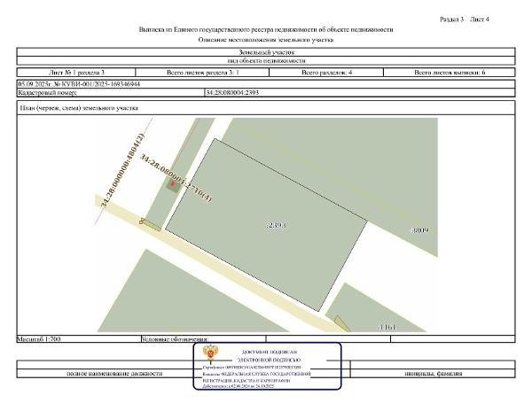
Task: Click the 'Всего листов раздела 3: 1' cell
Action: pyautogui.click(x=202, y=72)
